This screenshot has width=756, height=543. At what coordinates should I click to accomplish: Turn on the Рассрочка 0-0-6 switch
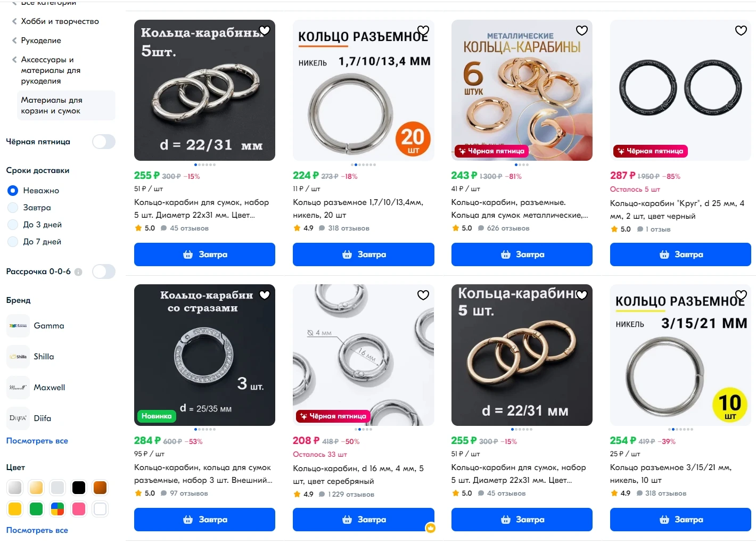103,271
